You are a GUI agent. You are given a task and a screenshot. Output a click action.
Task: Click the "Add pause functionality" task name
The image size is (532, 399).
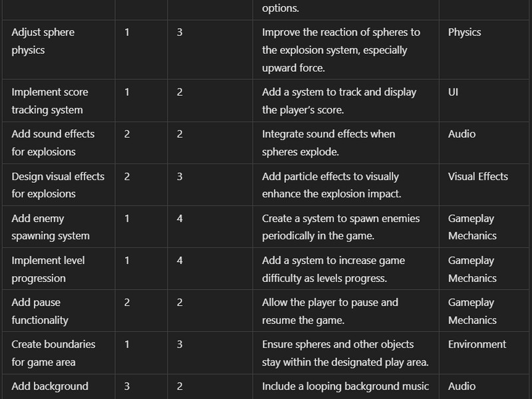pyautogui.click(x=40, y=311)
